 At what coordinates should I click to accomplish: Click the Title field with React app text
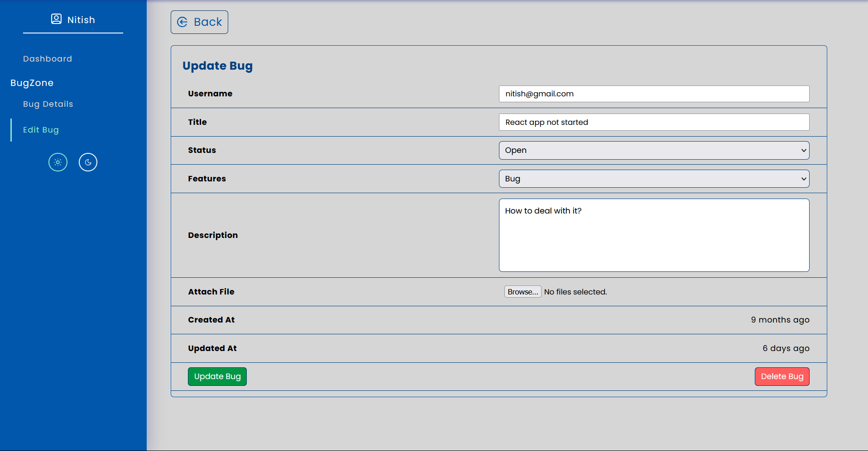pos(654,122)
